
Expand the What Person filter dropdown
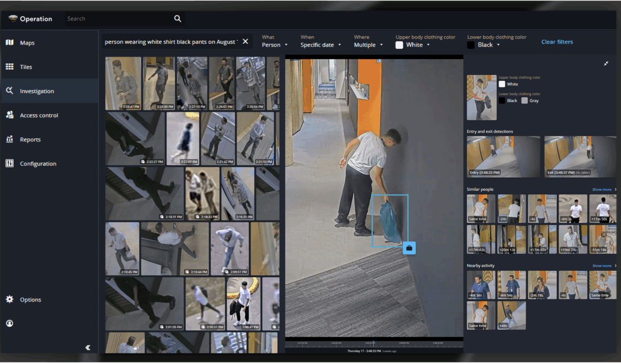point(275,45)
